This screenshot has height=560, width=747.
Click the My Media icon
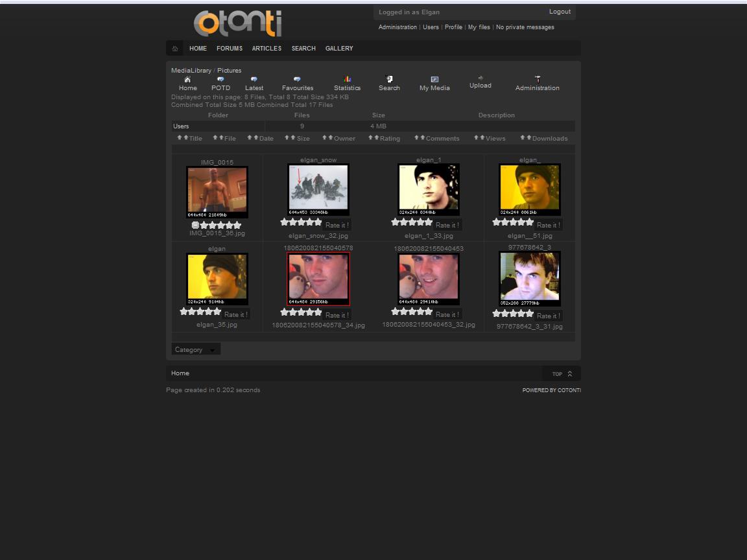[x=434, y=80]
